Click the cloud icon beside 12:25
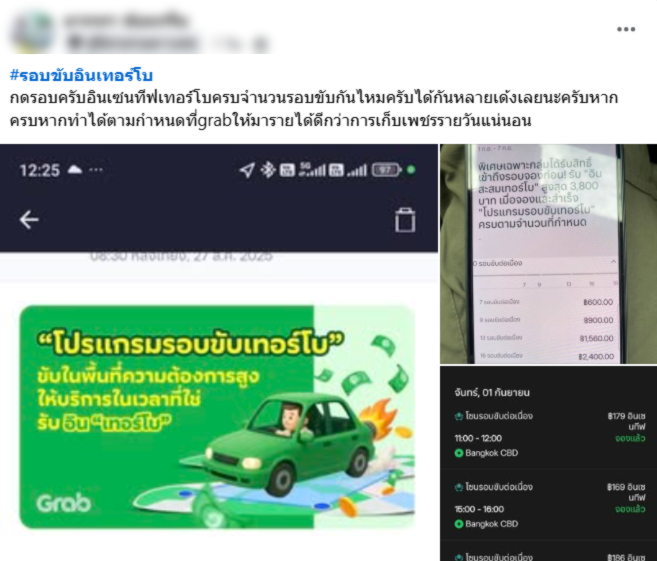The height and width of the screenshot is (561, 657). coord(75,170)
